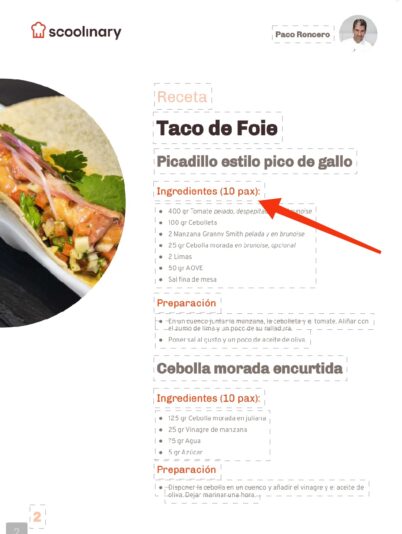Click the chef portrait photo
402x534 pixels.
[358, 33]
